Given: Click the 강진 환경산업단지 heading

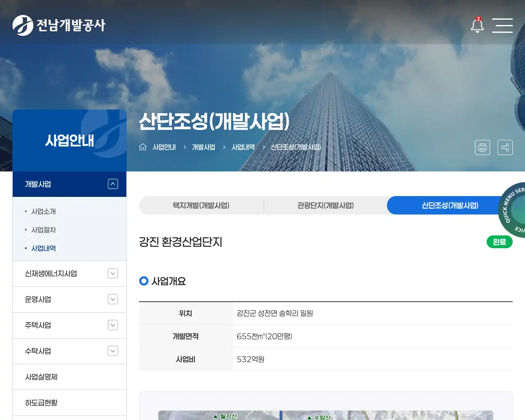Looking at the screenshot, I should [180, 242].
